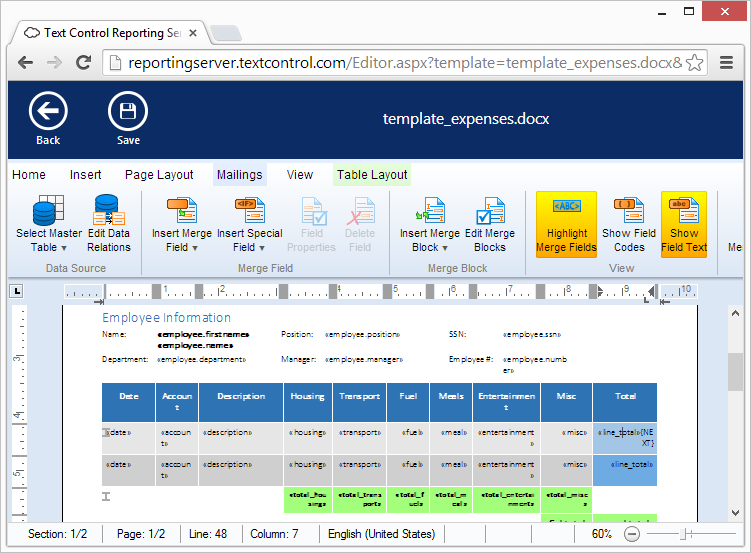Click the Back arrow icon
Image resolution: width=751 pixels, height=553 pixels.
48,111
